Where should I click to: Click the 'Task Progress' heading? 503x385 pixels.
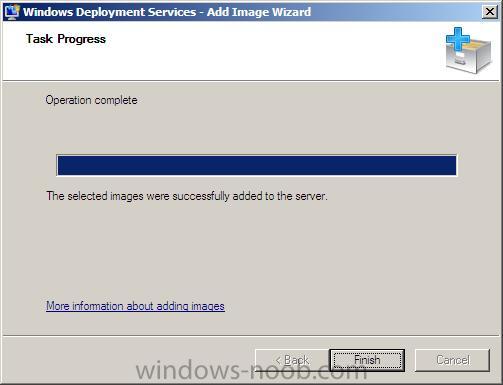[x=66, y=39]
